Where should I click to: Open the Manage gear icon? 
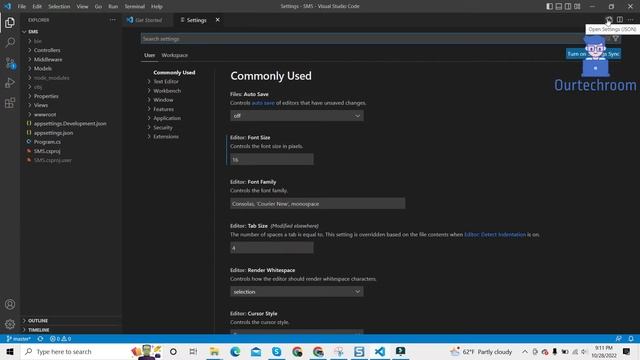pyautogui.click(x=10, y=324)
